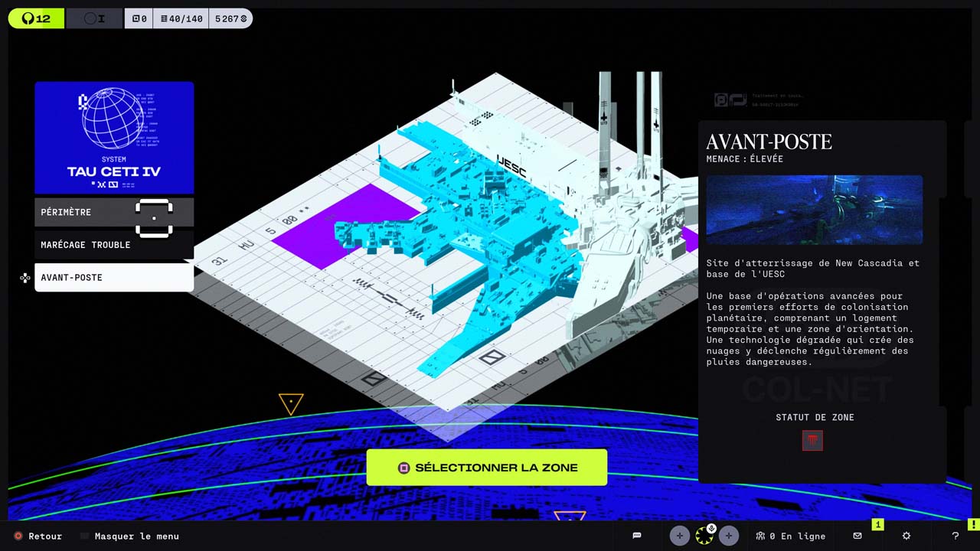Toggle Masquer le menu
Screen dimensions: 980x551
130,536
